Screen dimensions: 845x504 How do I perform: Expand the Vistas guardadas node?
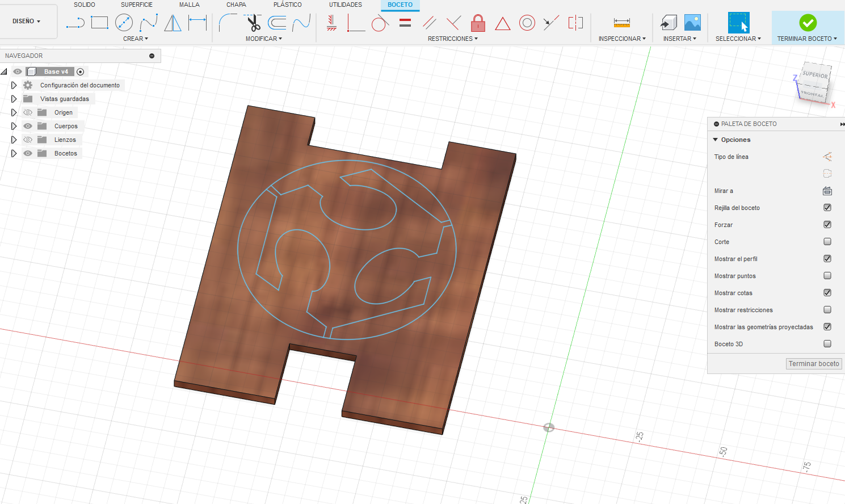(x=14, y=99)
